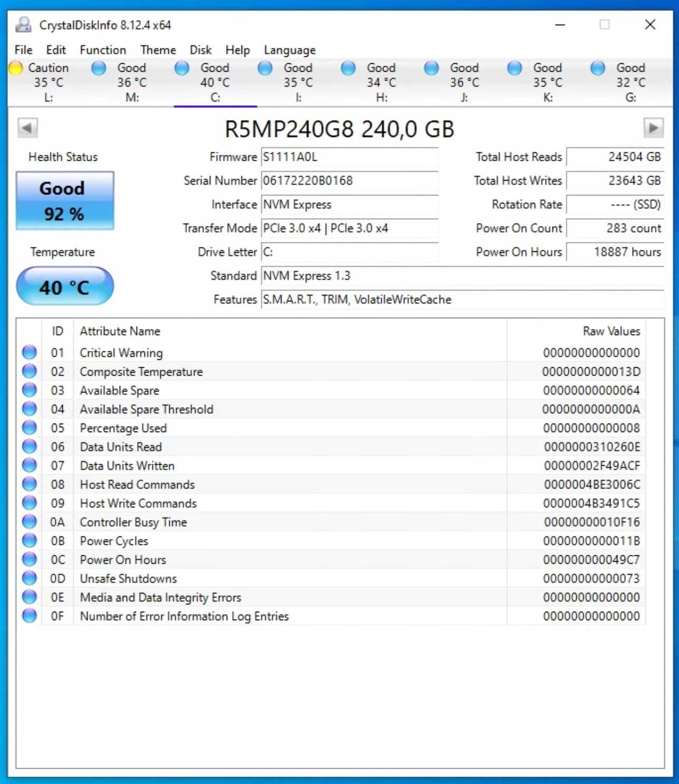Click the CrystalDiskInfo title bar app icon
679x784 pixels.
pos(23,25)
